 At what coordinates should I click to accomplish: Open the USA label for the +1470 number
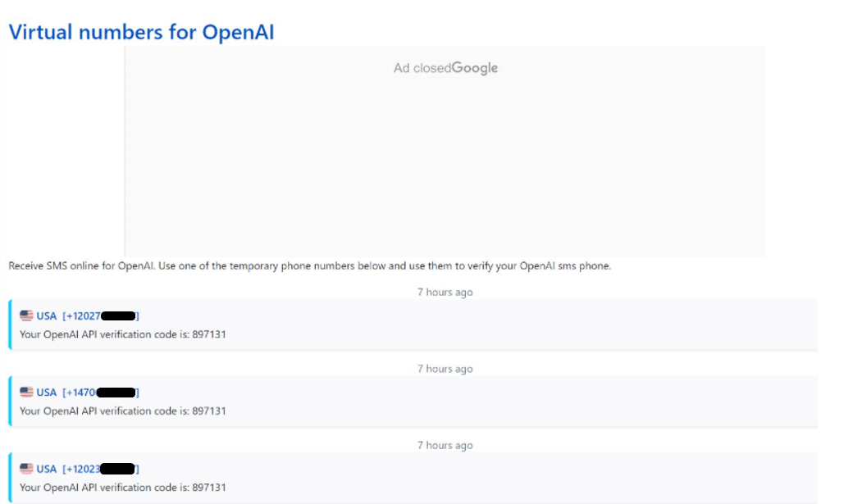point(47,392)
